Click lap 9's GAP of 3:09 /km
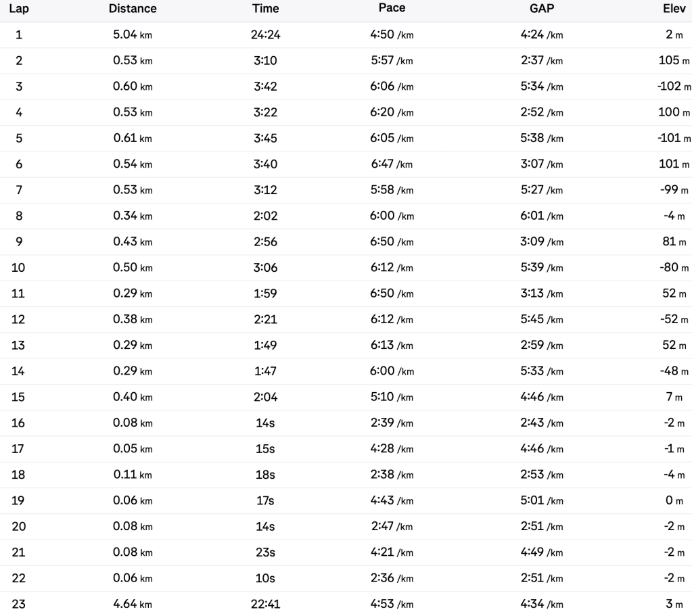 point(542,242)
